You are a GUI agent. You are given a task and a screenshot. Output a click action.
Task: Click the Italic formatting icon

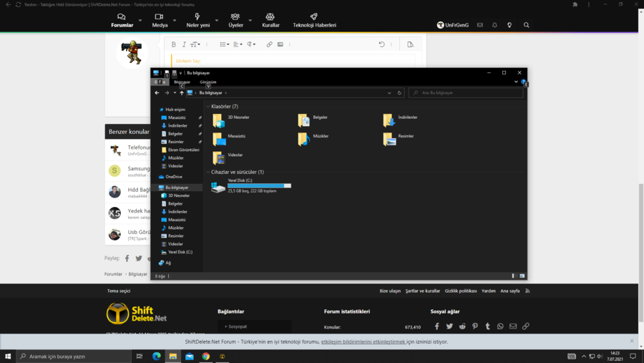[184, 44]
